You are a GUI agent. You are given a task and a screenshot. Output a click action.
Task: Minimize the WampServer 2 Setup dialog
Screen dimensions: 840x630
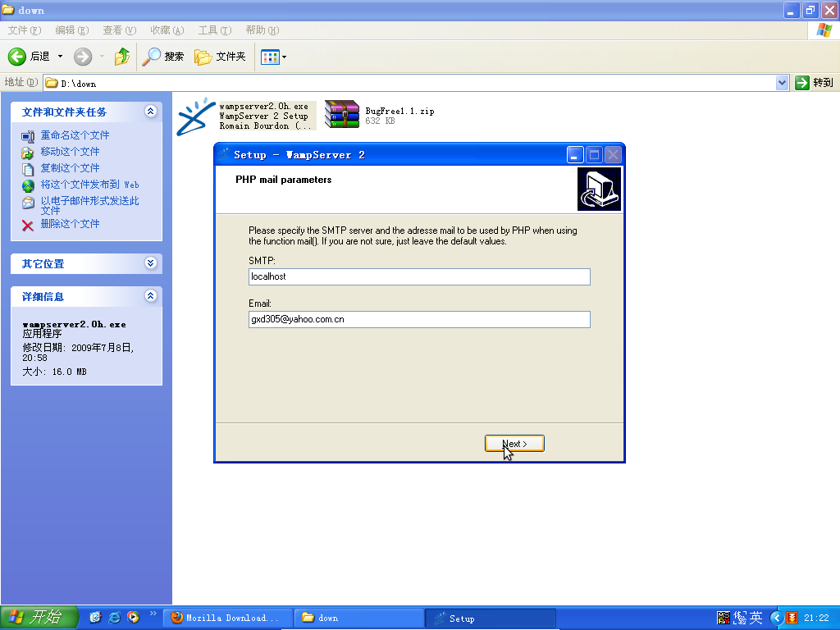pos(575,155)
